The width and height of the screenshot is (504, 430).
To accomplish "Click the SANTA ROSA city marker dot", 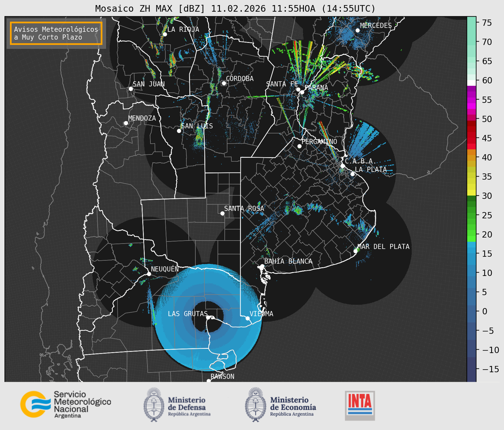I will [222, 213].
